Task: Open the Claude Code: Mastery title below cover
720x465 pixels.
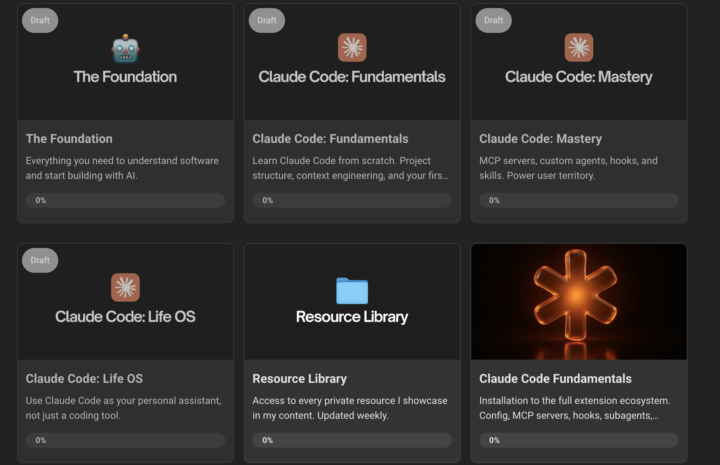Action: click(540, 139)
